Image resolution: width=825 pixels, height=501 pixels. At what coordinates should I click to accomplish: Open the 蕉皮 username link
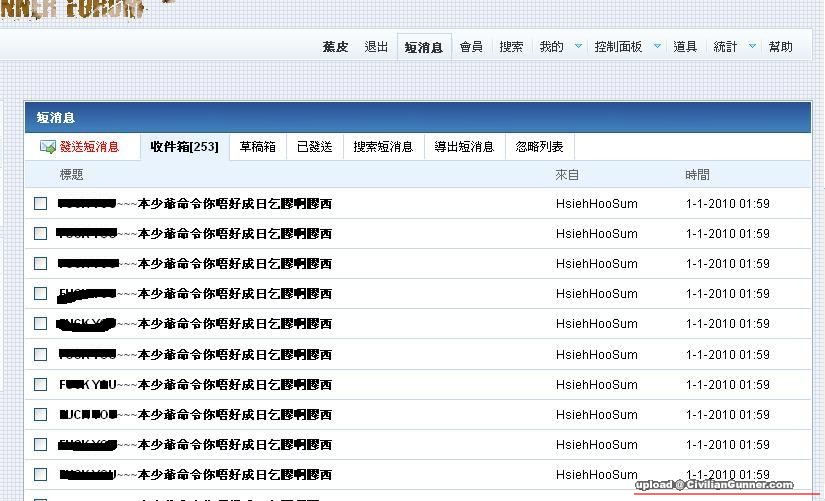click(336, 46)
